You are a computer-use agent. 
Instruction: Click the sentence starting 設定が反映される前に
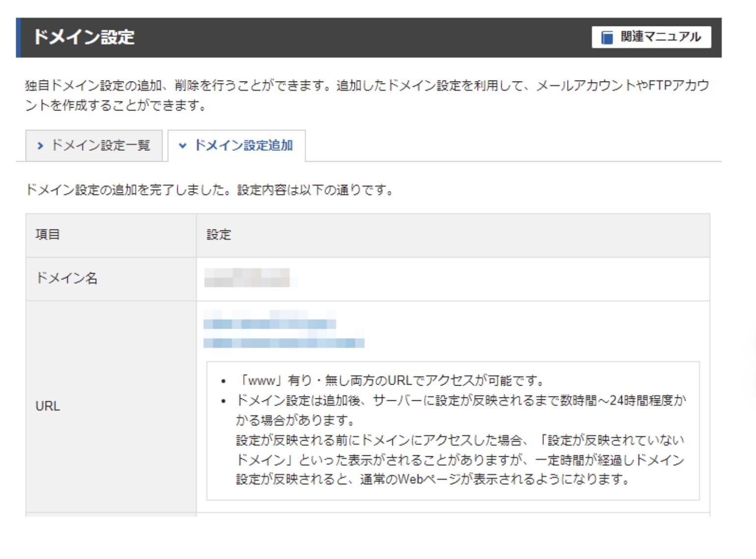pos(459,440)
